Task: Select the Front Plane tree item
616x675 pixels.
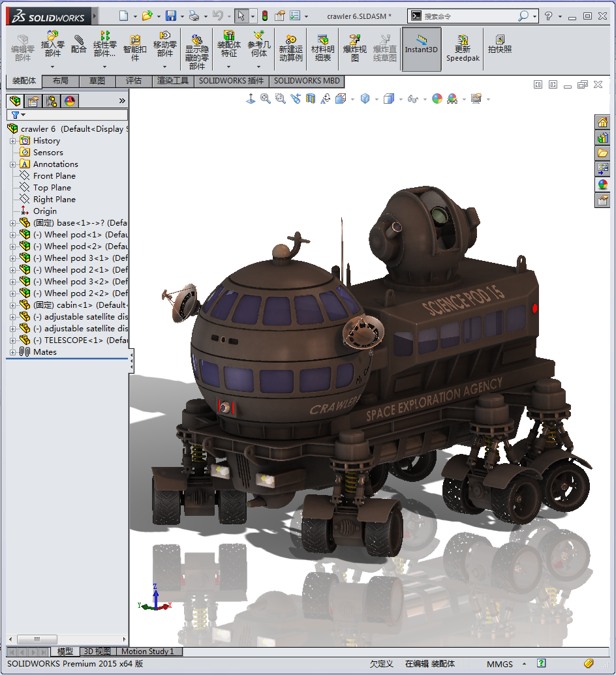Action: click(54, 176)
